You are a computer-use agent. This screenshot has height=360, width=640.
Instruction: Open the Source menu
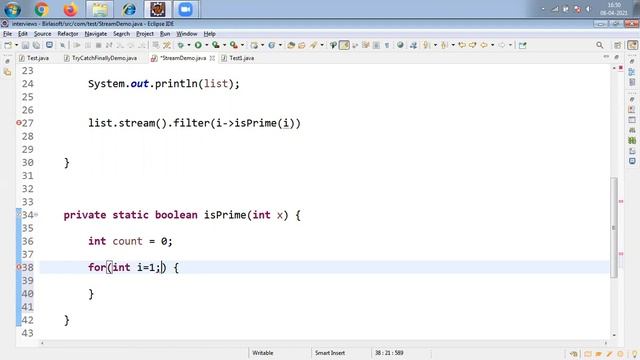(x=42, y=34)
